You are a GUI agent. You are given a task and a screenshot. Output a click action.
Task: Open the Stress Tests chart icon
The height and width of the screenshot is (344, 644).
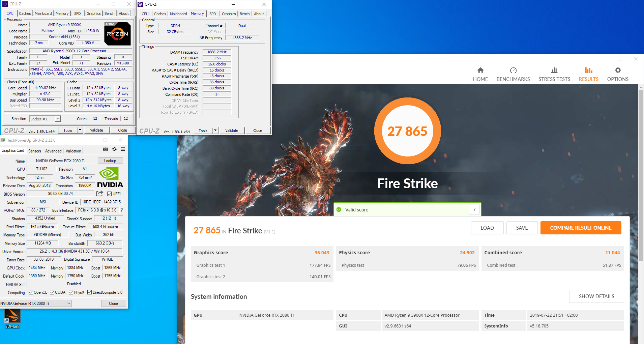point(554,70)
